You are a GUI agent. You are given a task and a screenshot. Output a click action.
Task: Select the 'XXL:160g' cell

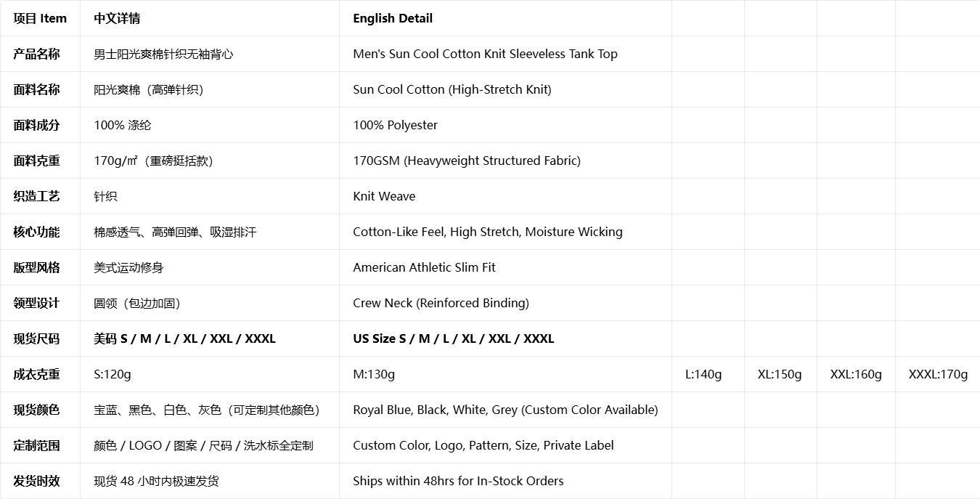[x=856, y=374]
